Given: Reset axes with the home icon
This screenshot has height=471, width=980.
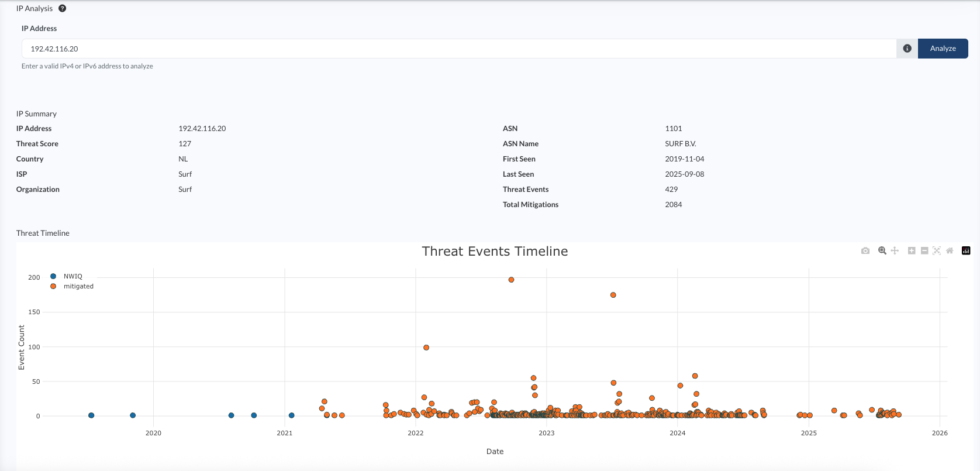Looking at the screenshot, I should pyautogui.click(x=950, y=250).
